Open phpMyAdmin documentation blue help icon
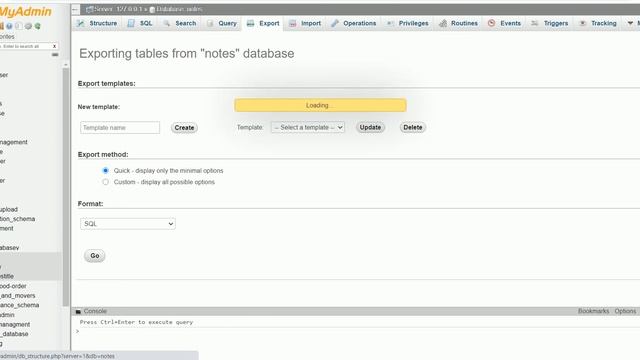This screenshot has width=640, height=360. (x=9, y=26)
